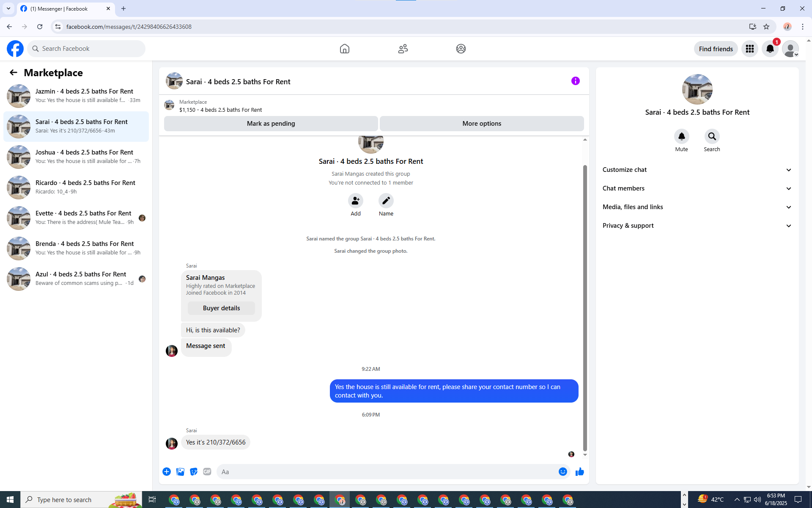This screenshot has height=508, width=812.
Task: Open the volume control in system tray
Action: (x=757, y=500)
